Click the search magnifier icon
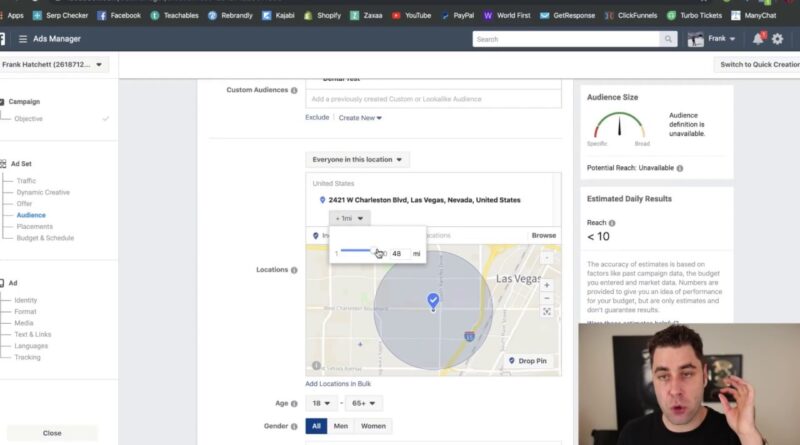The height and width of the screenshot is (445, 800). point(668,39)
